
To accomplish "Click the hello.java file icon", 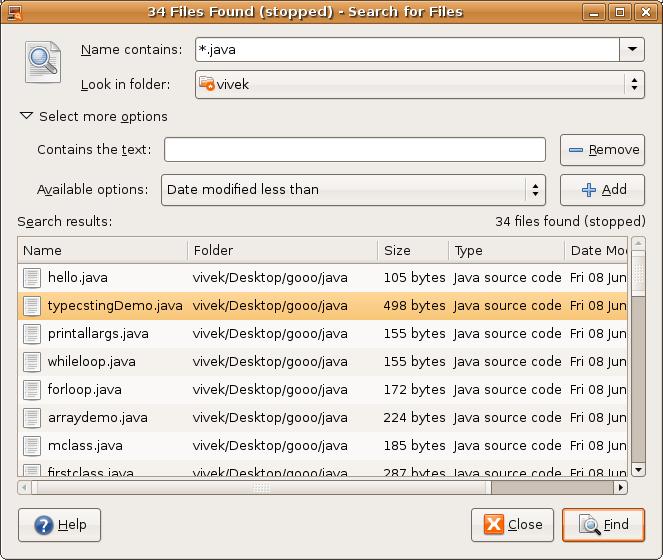I will click(32, 278).
